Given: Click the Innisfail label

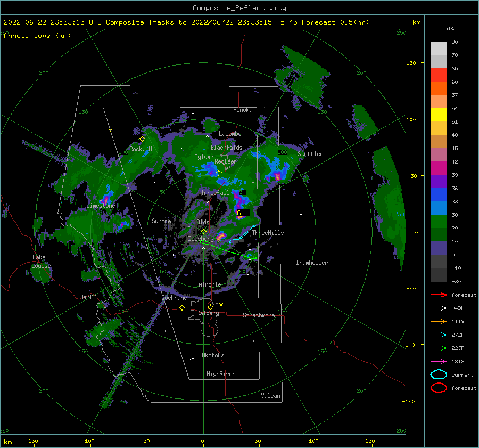Looking at the screenshot, I should [215, 193].
